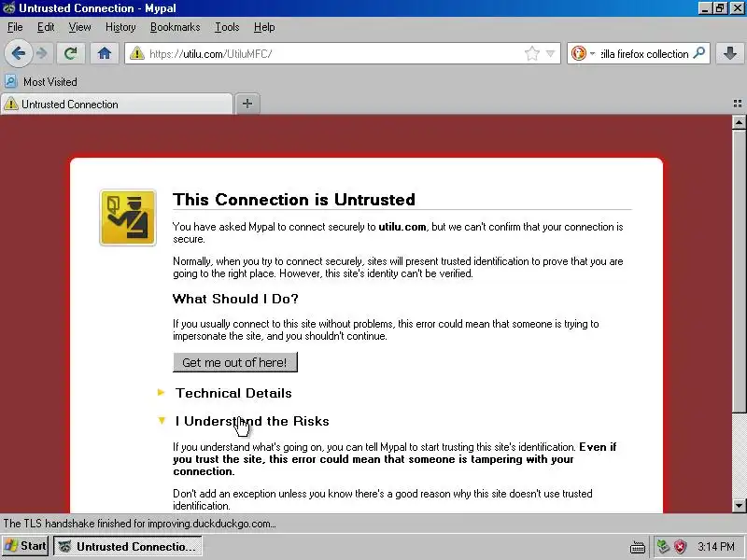The image size is (747, 560).
Task: Restore down the Mypal window
Action: click(720, 8)
